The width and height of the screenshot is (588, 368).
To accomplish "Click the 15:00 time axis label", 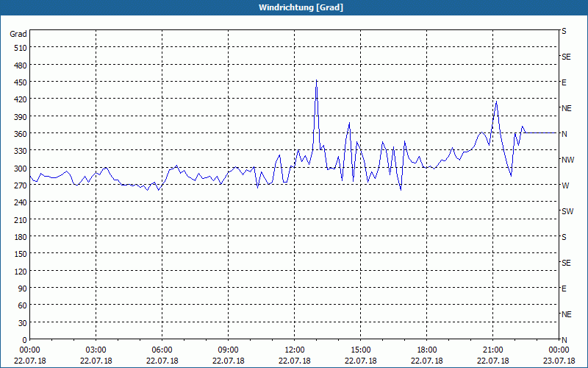I will pos(360,350).
